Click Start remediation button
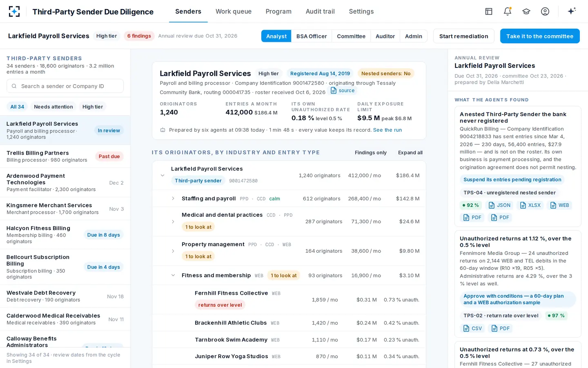The image size is (588, 368). 464,36
